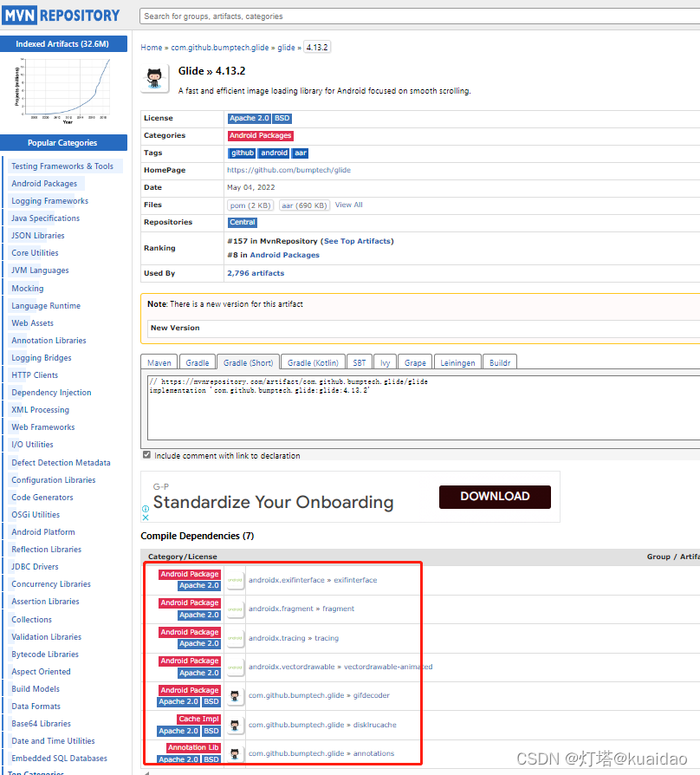
Task: Open vectordrawable-animated artifact link
Action: pos(388,667)
